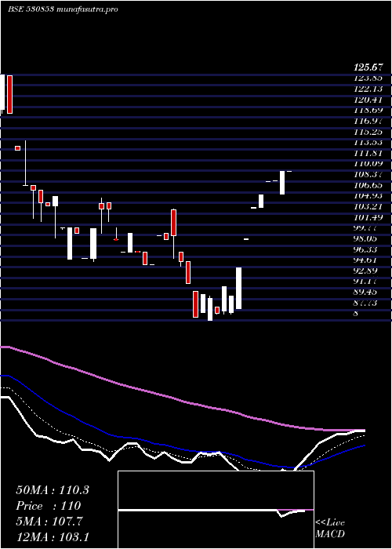
Task: Select the 12MA : 103.1 readout
Action: pos(53,537)
